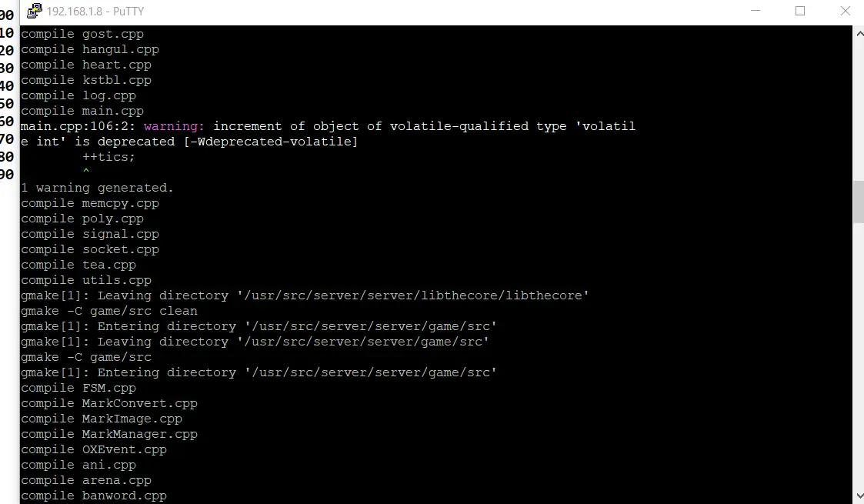Click the '++tics;' code line
Image resolution: width=864 pixels, height=504 pixels.
coord(108,157)
